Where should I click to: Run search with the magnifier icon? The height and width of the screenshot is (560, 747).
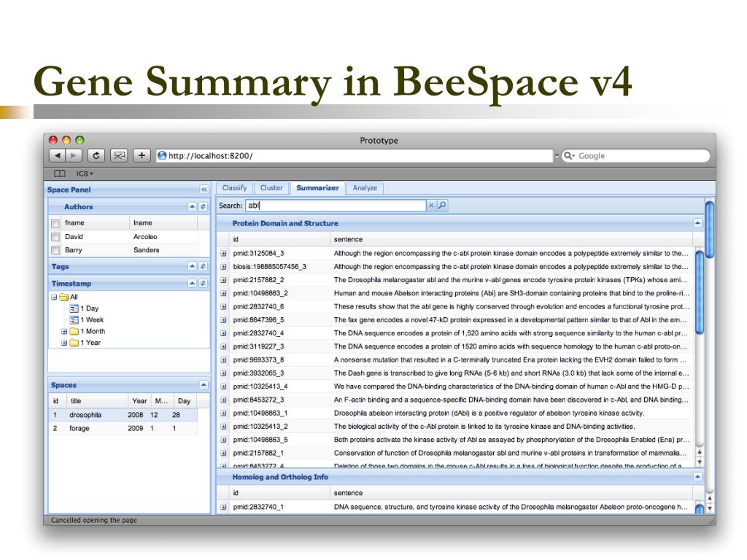[x=442, y=206]
